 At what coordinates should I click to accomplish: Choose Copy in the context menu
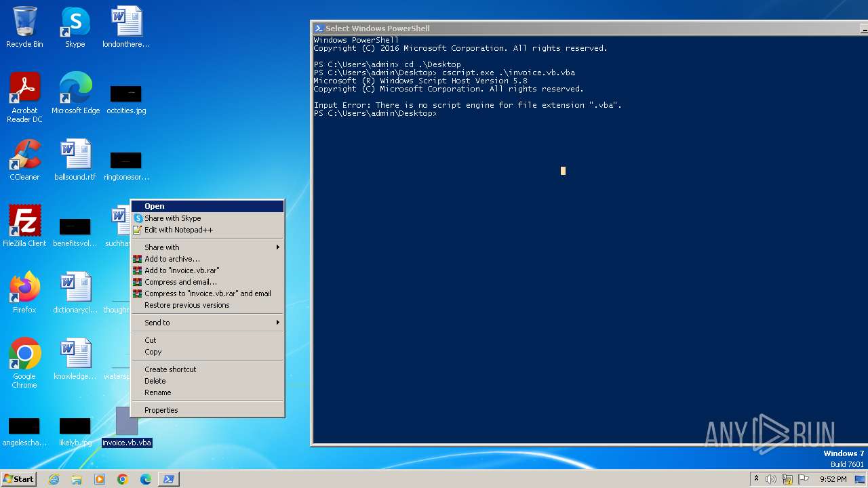pyautogui.click(x=208, y=352)
